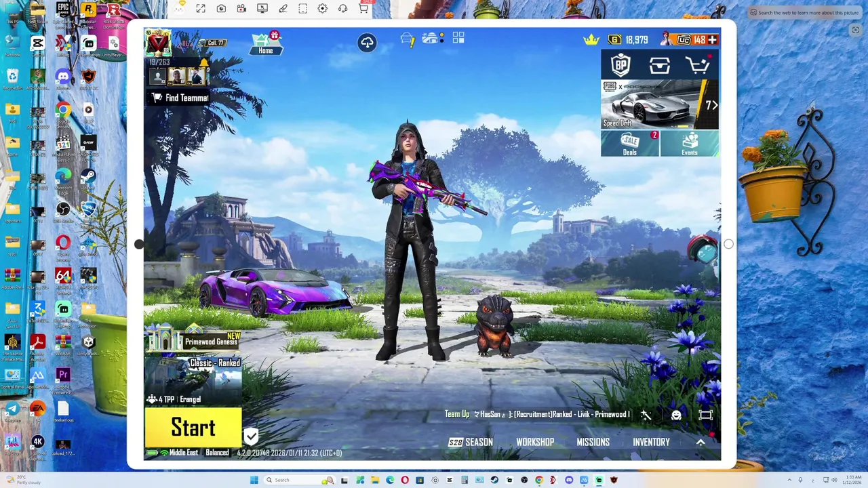
Task: Open Google Chrome desktop shortcut
Action: click(x=63, y=113)
